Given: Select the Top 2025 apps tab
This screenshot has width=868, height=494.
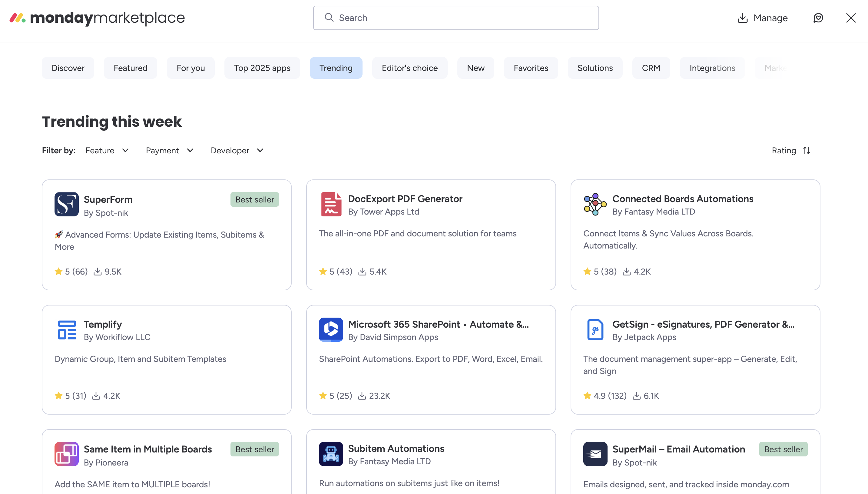Looking at the screenshot, I should 262,68.
